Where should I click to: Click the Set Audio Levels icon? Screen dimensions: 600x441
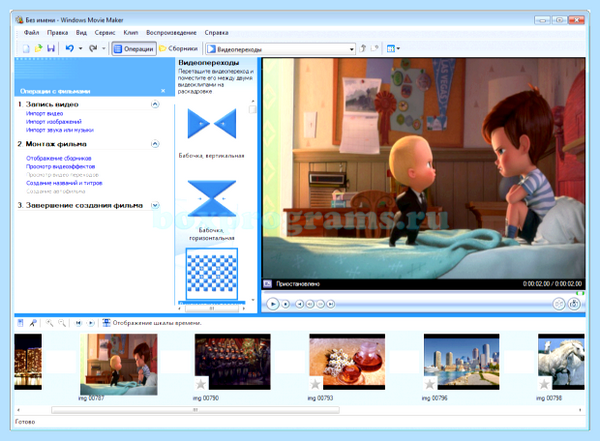pyautogui.click(x=20, y=323)
